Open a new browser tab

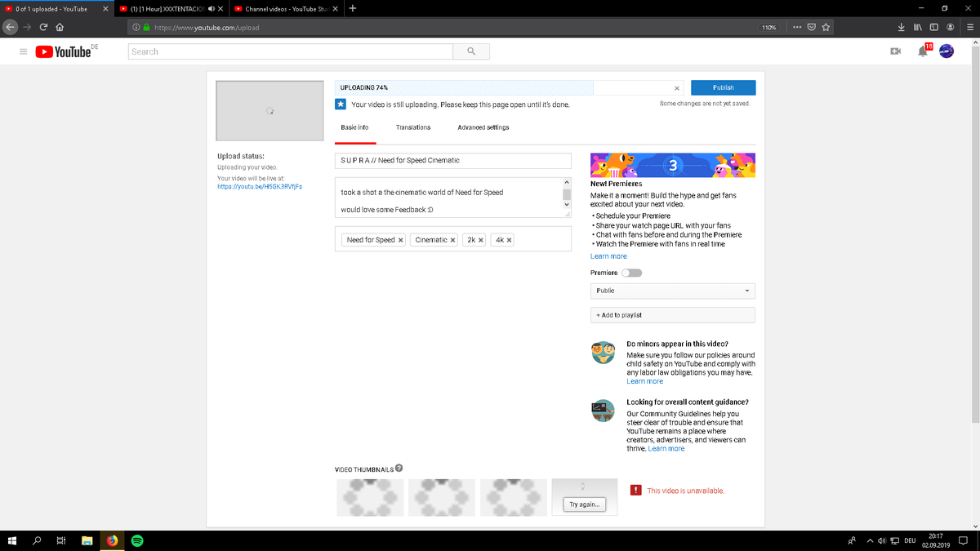click(352, 9)
